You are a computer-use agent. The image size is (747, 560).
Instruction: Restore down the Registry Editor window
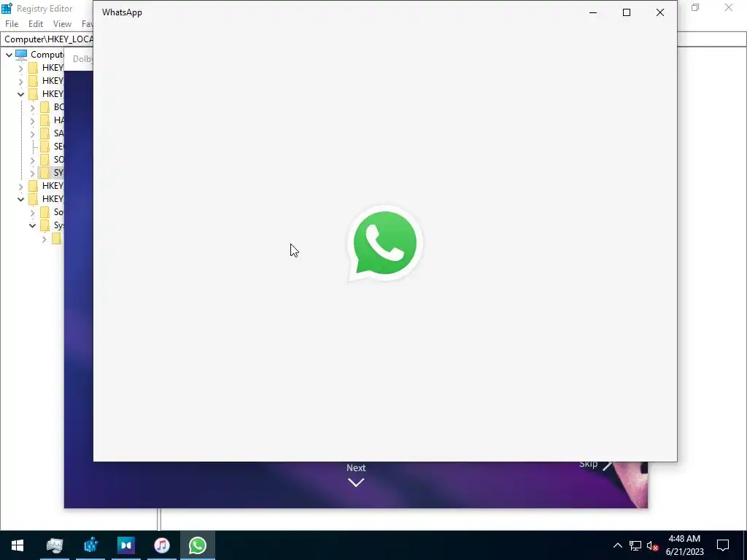click(695, 7)
